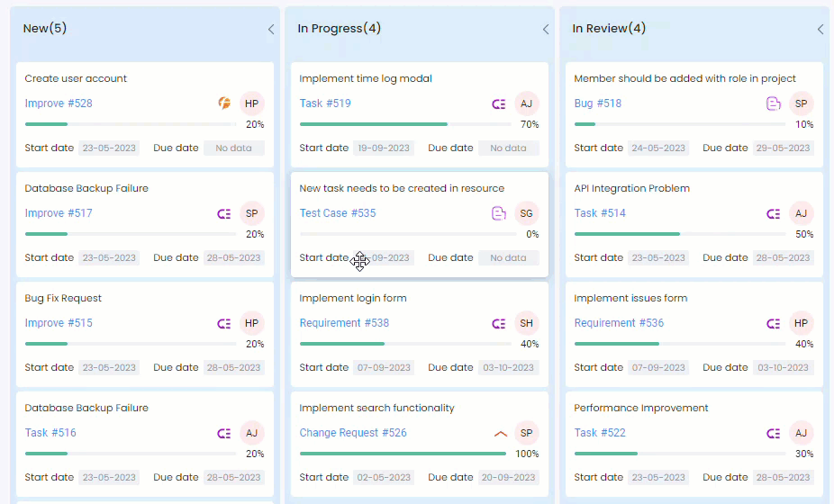Collapse the In Review column

pyautogui.click(x=820, y=29)
